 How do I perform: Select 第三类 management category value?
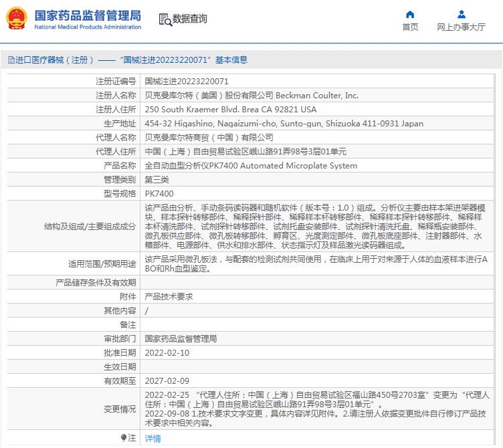click(x=157, y=180)
